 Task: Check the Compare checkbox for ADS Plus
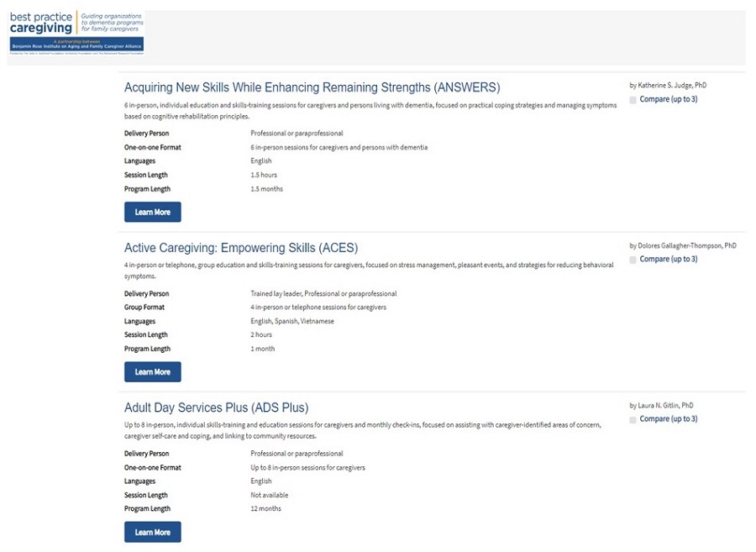(633, 419)
